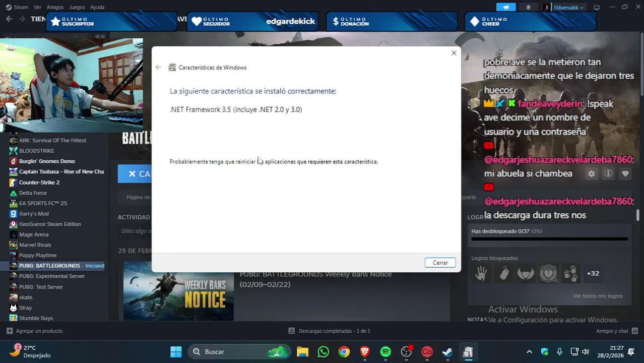Viewport: 644px width, 363px height.
Task: Go back using the dialog's back arrow
Action: [x=158, y=67]
